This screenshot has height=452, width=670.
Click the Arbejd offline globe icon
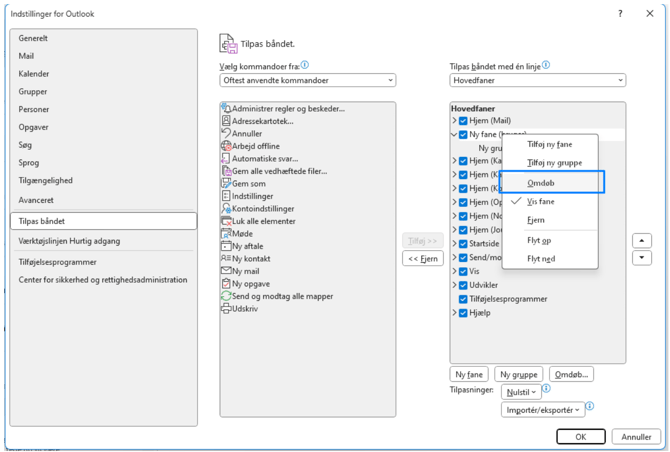click(227, 146)
